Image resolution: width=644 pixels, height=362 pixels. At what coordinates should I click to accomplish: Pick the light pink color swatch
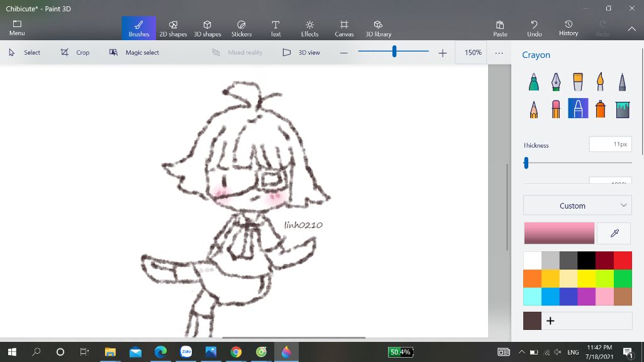tap(604, 297)
